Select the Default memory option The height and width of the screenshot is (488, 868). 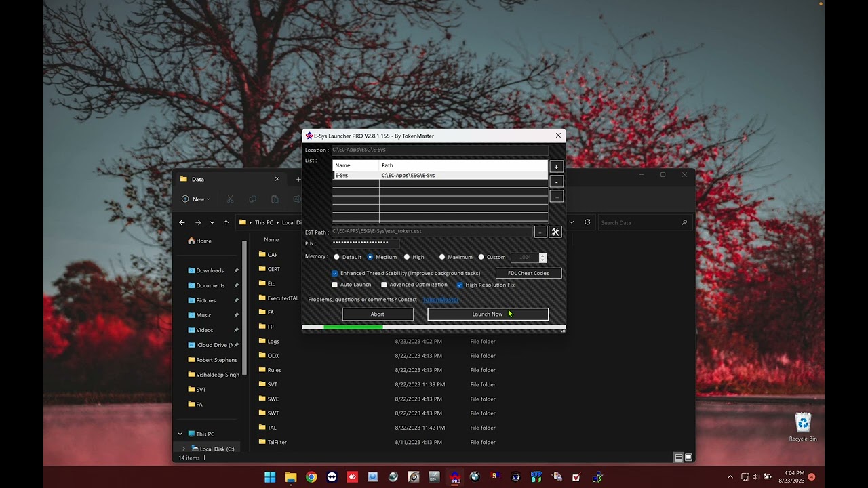[348, 257]
